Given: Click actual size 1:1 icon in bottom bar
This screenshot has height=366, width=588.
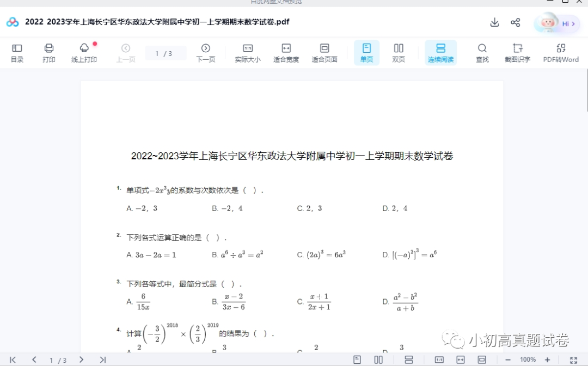Looking at the screenshot, I should point(439,359).
